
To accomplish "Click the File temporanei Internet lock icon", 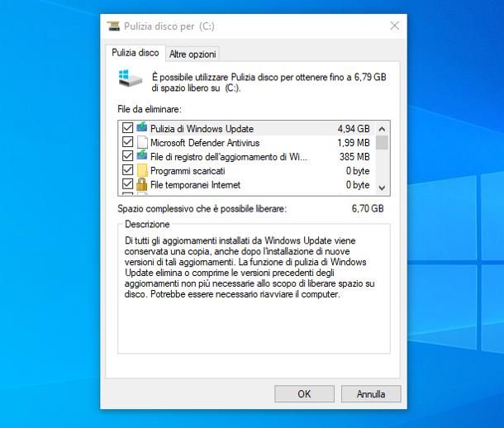I will click(x=141, y=184).
